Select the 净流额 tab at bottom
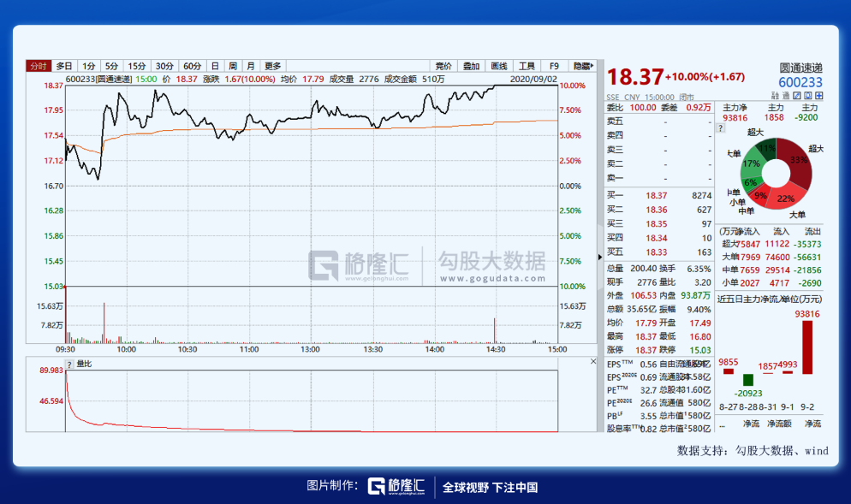851x504 pixels. 779,424
